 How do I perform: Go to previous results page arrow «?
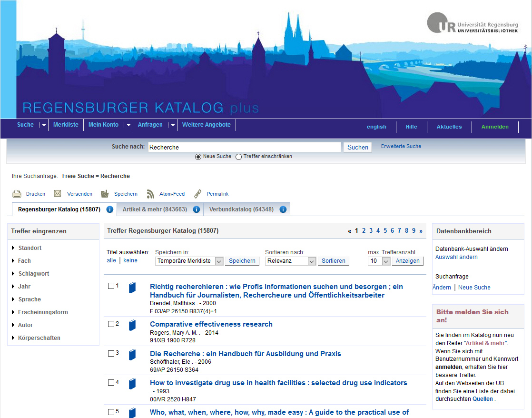pyautogui.click(x=349, y=231)
